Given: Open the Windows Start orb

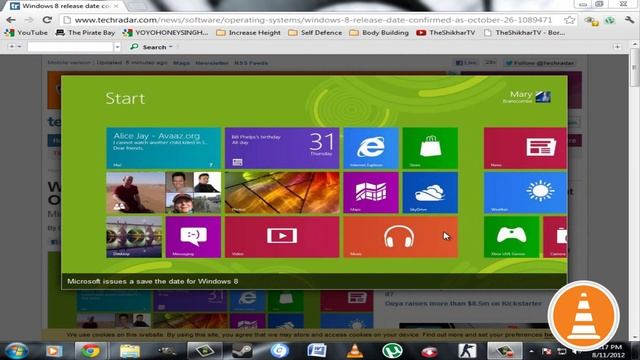Looking at the screenshot, I should pyautogui.click(x=16, y=351).
